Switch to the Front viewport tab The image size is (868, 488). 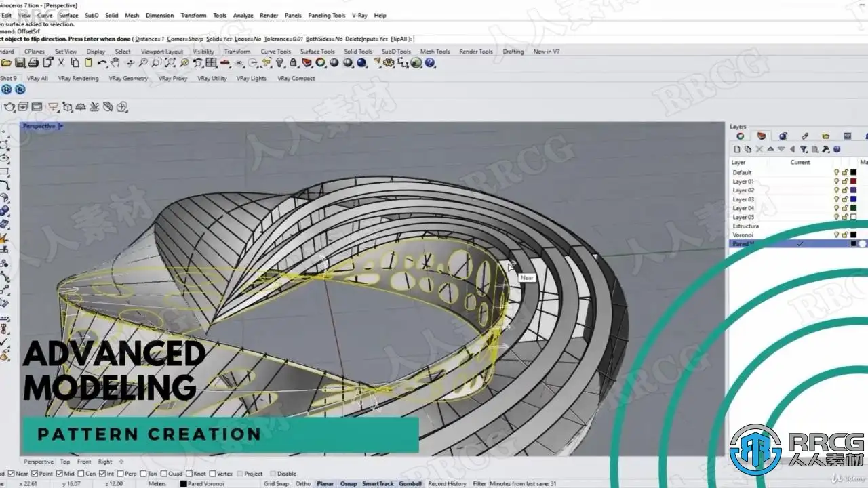84,462
